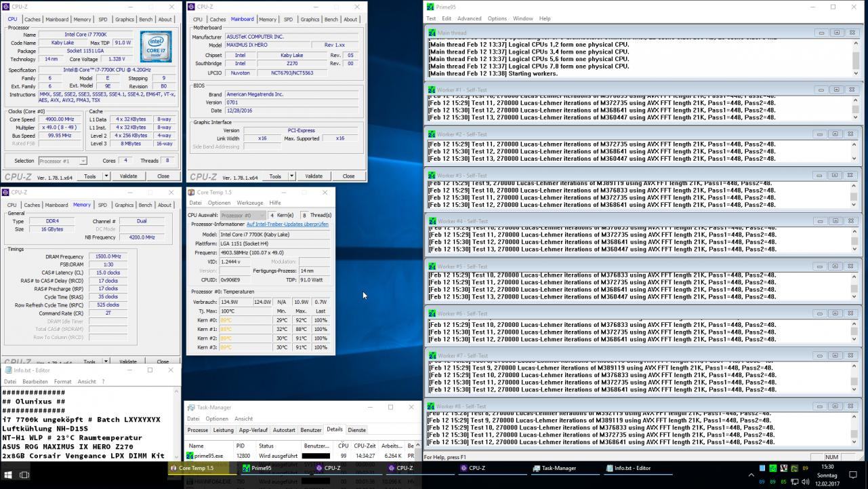
Task: Click Validate in CPU-Z CPU window
Action: (x=128, y=176)
